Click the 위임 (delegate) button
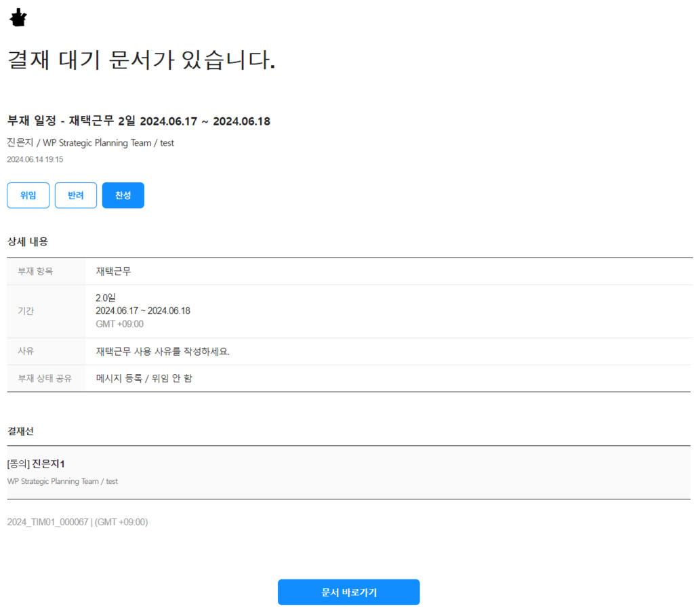 tap(28, 195)
